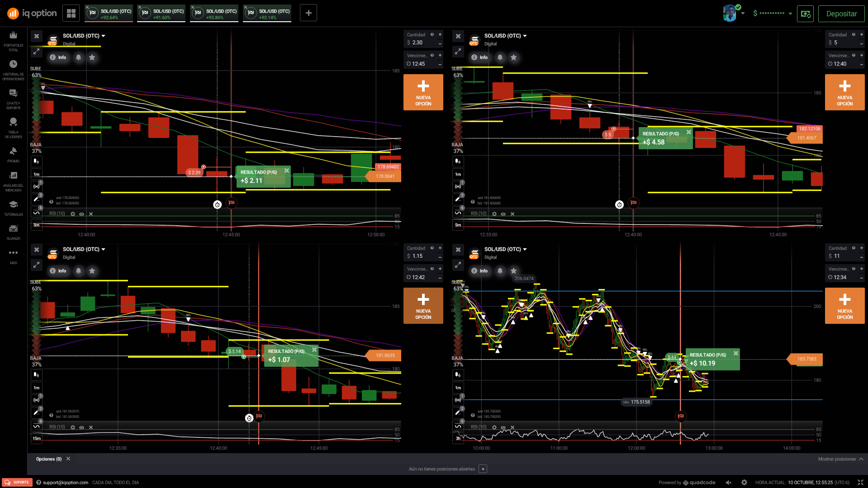Image resolution: width=868 pixels, height=488 pixels.
Task: Open Análisis del Mercado sidebar icon
Action: click(x=13, y=180)
